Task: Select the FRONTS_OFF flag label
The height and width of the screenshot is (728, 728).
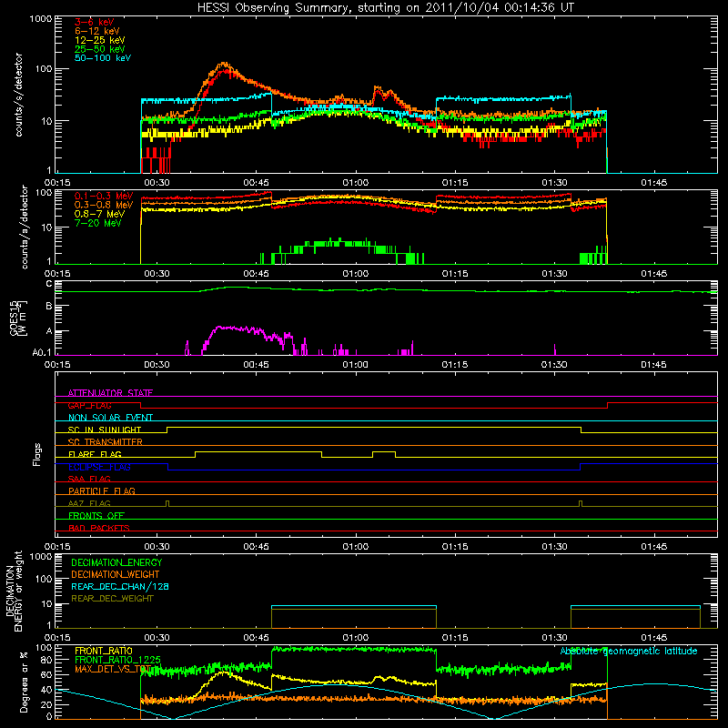Action: pyautogui.click(x=96, y=515)
